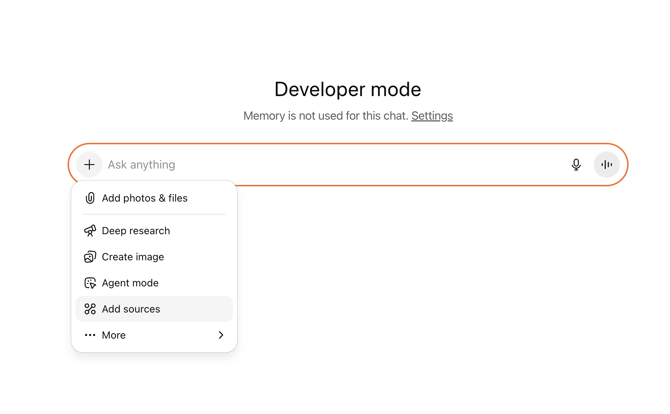Click the three-dots icon beside More
This screenshot has height=414, width=670.
(x=90, y=336)
